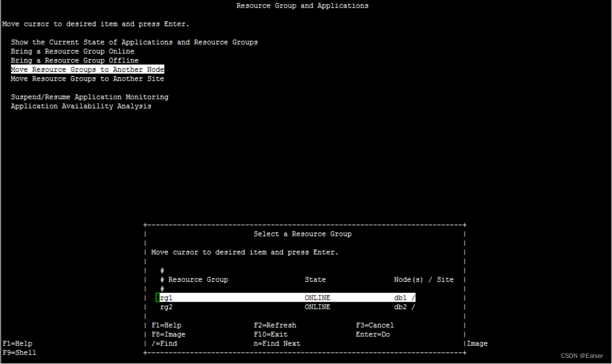This screenshot has height=364, width=612.
Task: Choose 'Bring a Resource Group Online'
Action: point(72,51)
